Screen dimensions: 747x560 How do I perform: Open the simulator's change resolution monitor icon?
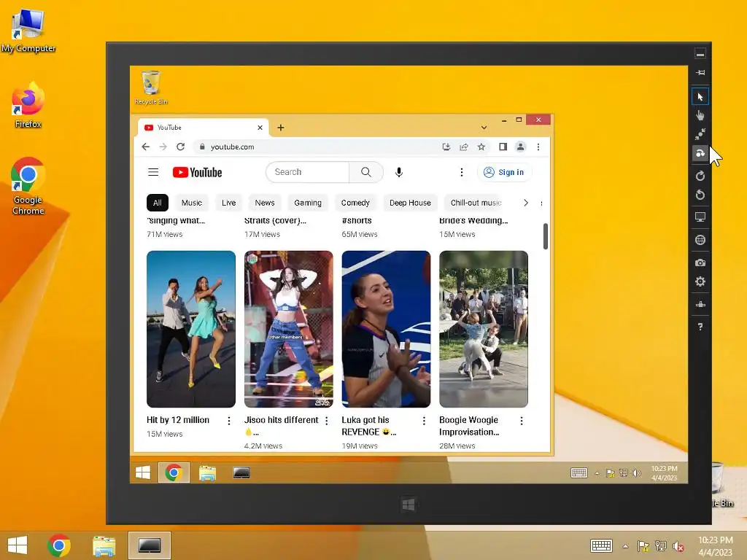[700, 217]
